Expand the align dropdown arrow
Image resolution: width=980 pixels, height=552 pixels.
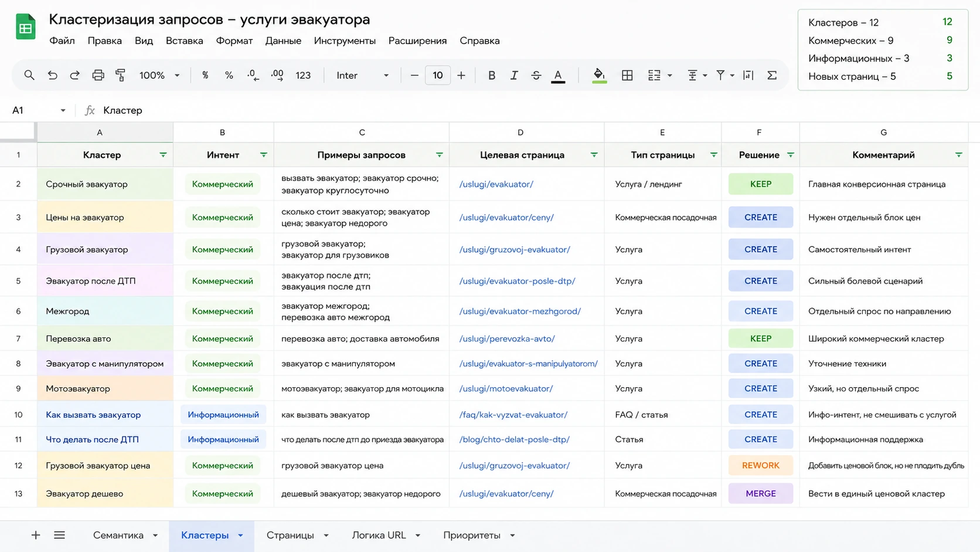point(705,75)
